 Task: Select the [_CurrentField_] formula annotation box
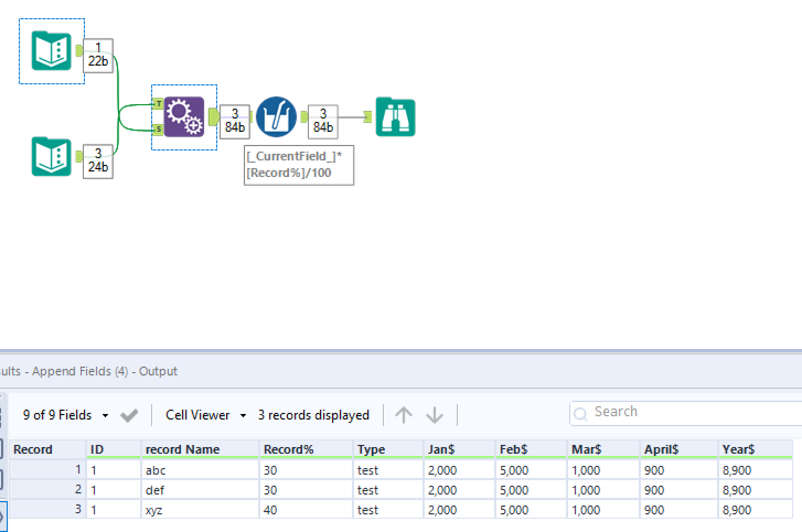click(x=298, y=165)
